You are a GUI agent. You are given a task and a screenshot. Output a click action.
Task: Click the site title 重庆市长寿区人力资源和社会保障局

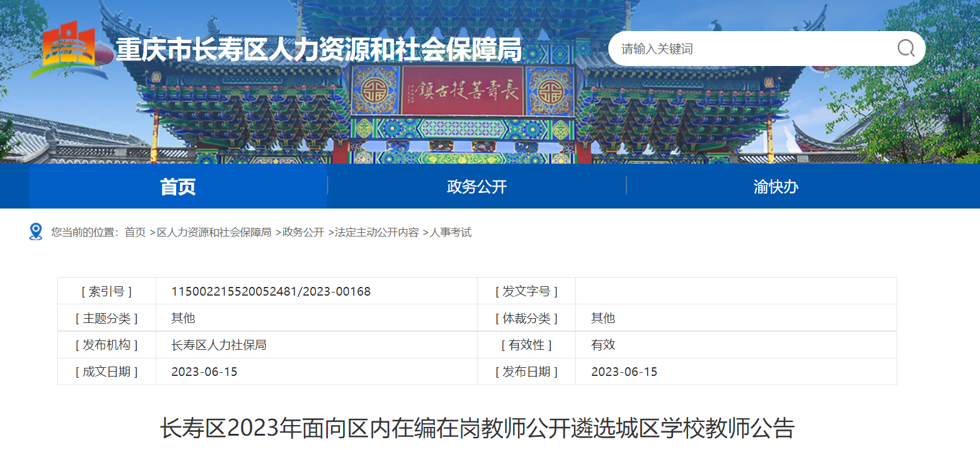(319, 50)
